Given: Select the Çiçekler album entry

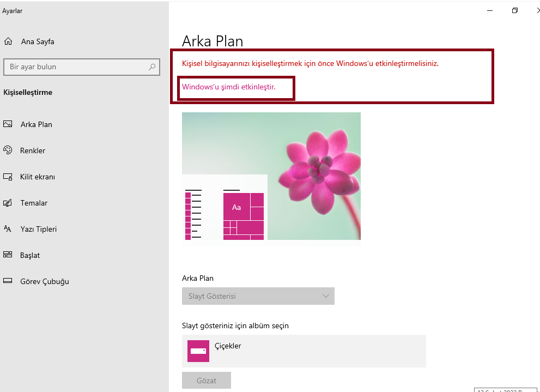Looking at the screenshot, I should [304, 351].
